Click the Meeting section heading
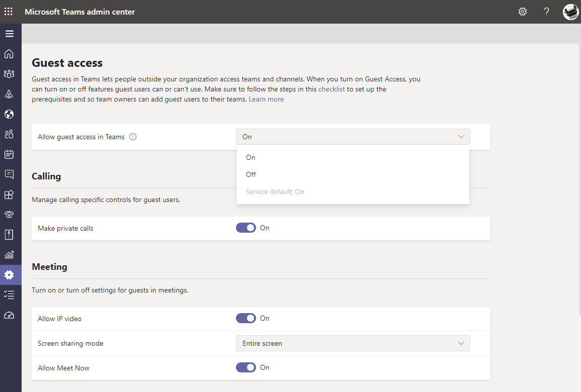The width and height of the screenshot is (581, 392). (x=50, y=267)
